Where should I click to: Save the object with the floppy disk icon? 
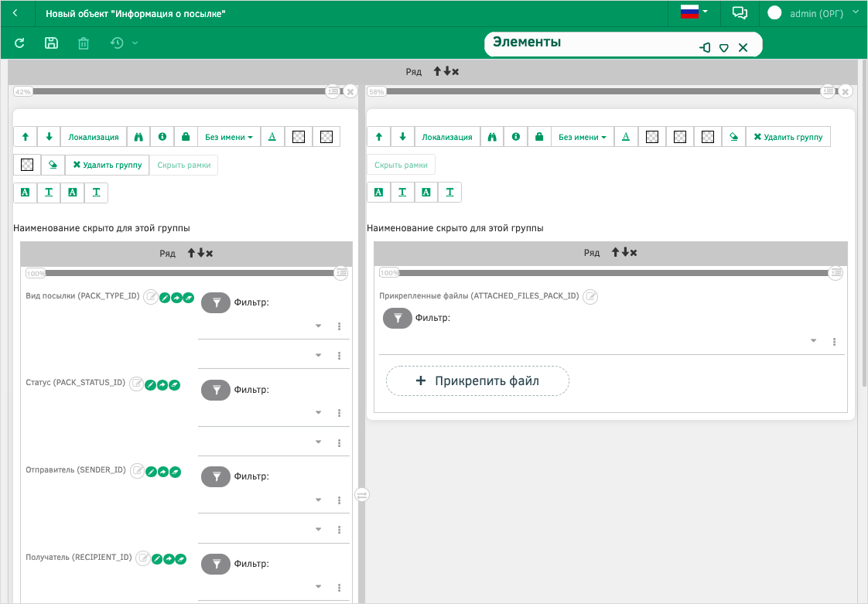pyautogui.click(x=51, y=43)
